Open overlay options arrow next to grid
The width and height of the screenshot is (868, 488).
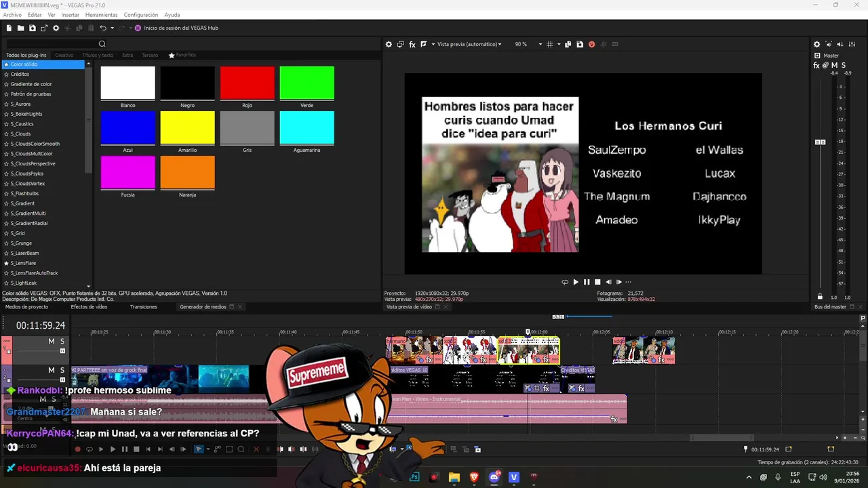click(558, 44)
